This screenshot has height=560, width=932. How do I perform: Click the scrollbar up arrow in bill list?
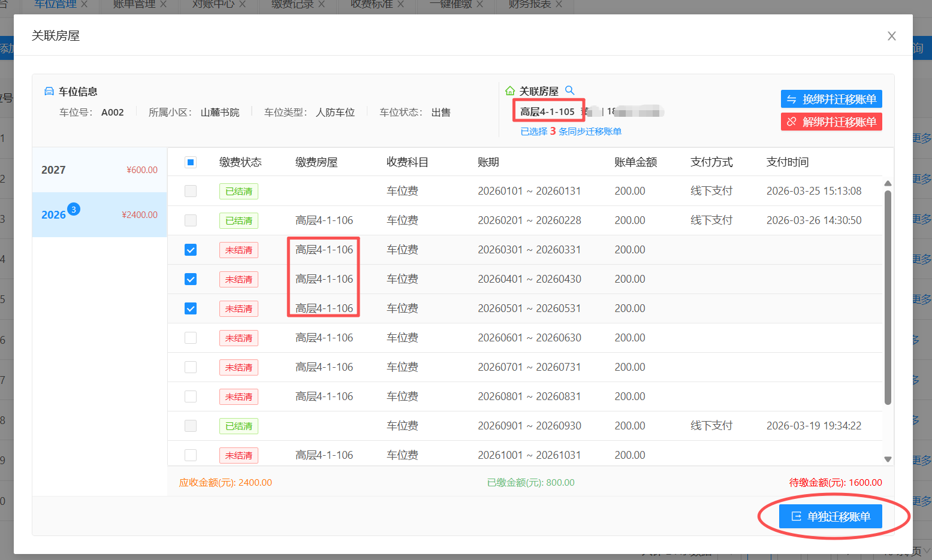click(x=888, y=183)
